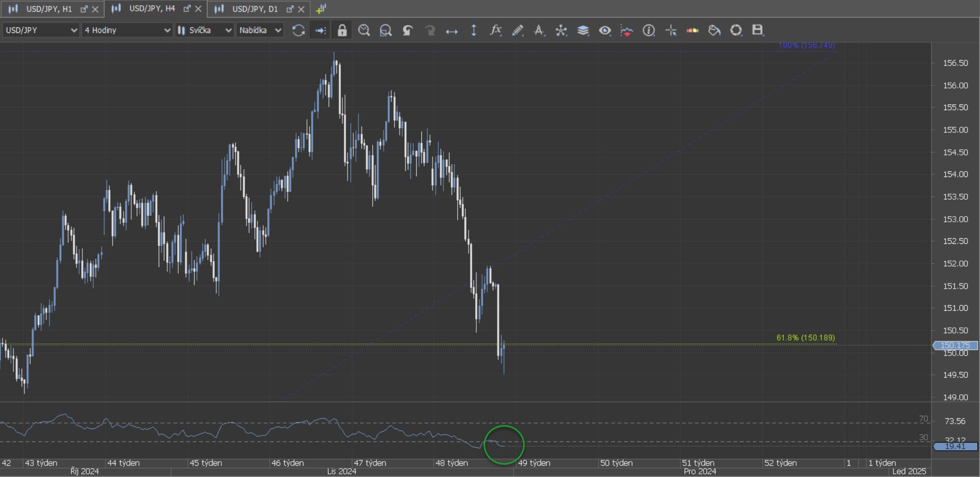Click the vertical double-arrow scale icon
980x477 pixels.
tap(474, 30)
